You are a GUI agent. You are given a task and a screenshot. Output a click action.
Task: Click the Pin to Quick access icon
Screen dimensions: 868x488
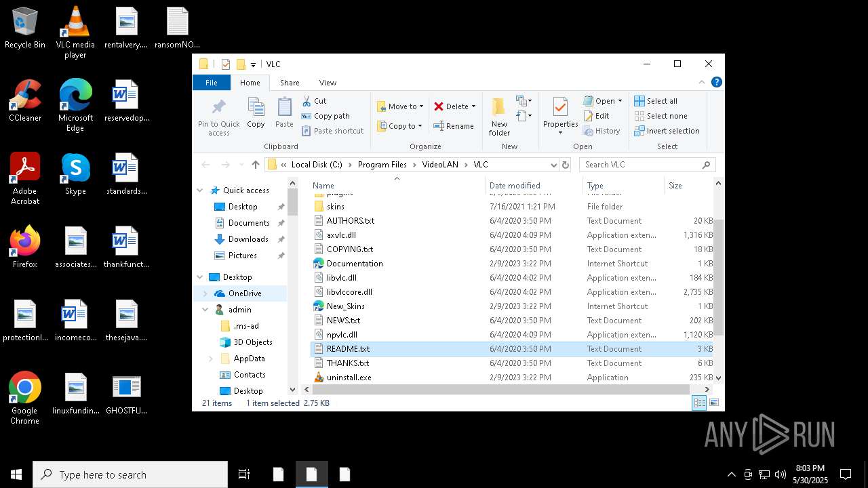click(218, 117)
